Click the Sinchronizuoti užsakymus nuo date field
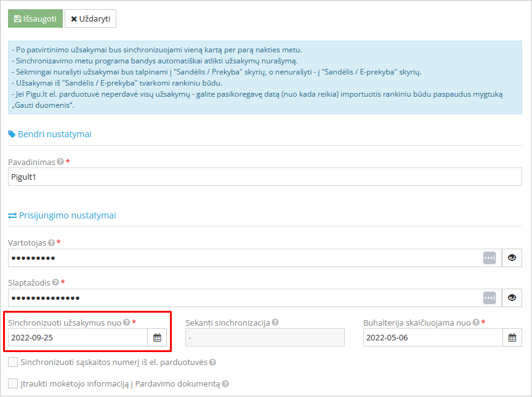 tap(78, 337)
